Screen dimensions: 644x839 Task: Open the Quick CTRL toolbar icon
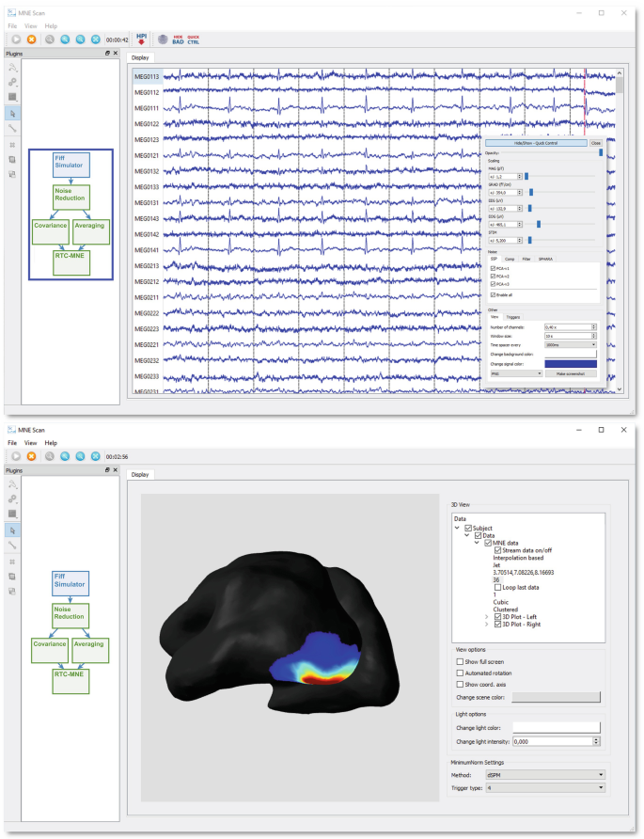click(193, 40)
